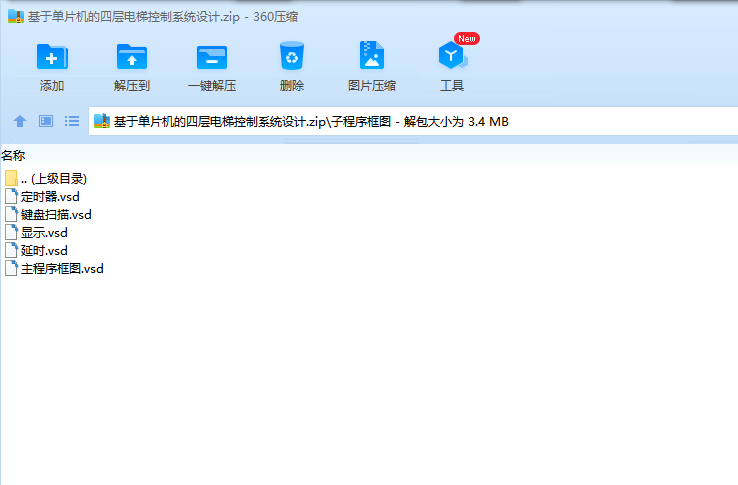Select the 一键解压 one-click extract icon

coord(212,57)
